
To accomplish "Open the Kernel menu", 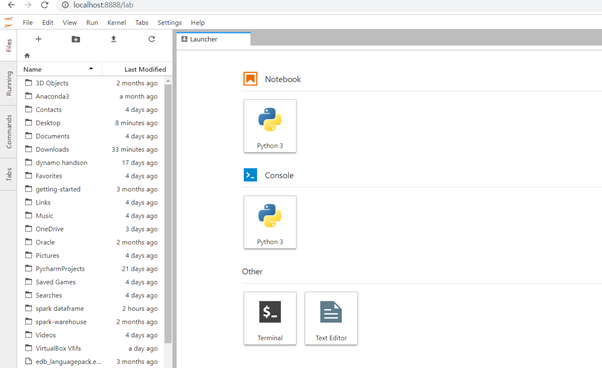I will coord(117,23).
